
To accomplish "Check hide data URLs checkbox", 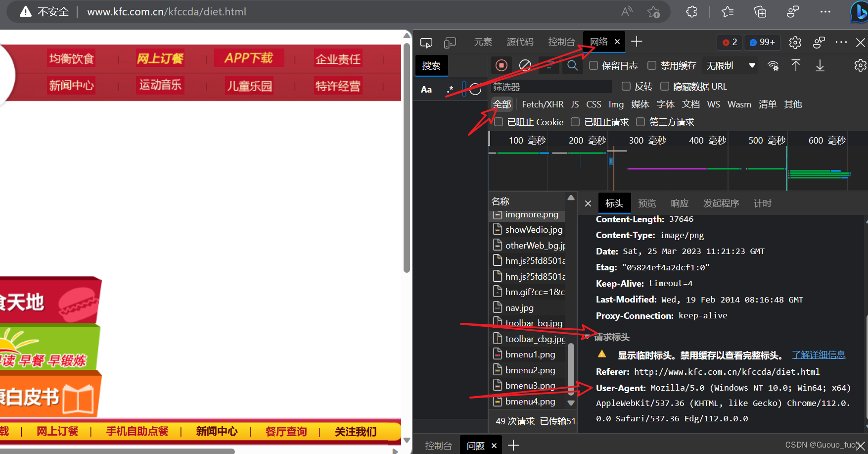I will (x=665, y=86).
